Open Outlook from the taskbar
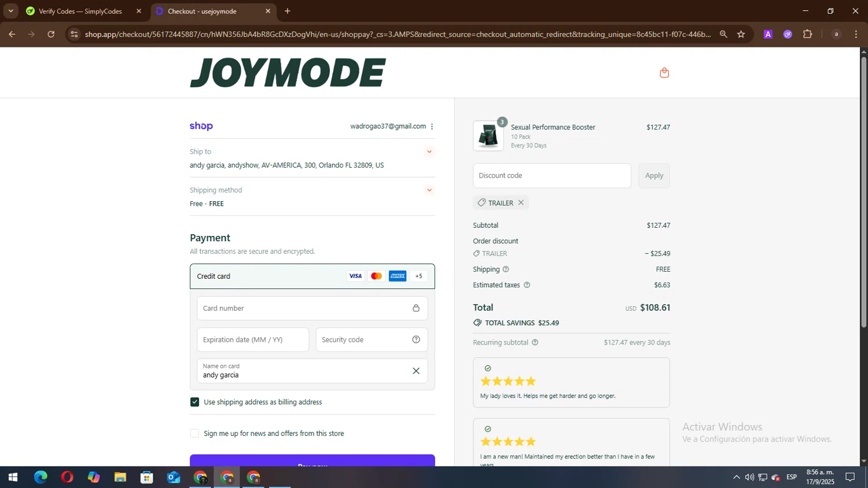 pos(174,478)
